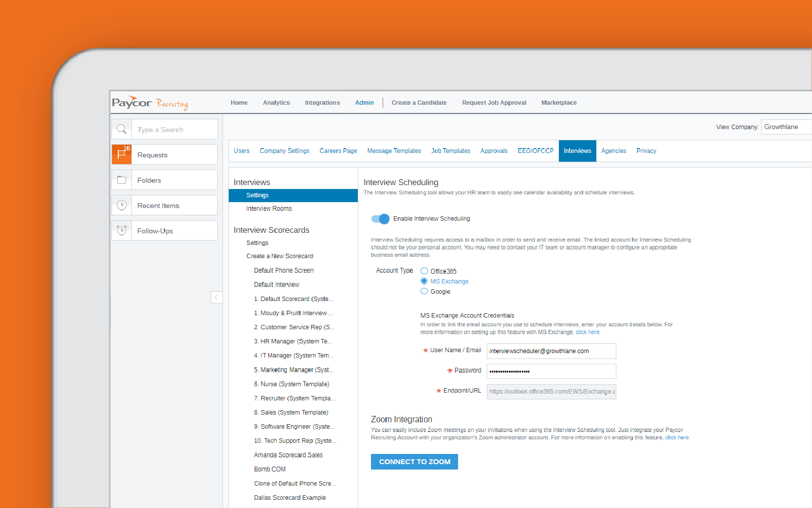Image resolution: width=812 pixels, height=508 pixels.
Task: Click the Requests flag icon
Action: [x=122, y=154]
